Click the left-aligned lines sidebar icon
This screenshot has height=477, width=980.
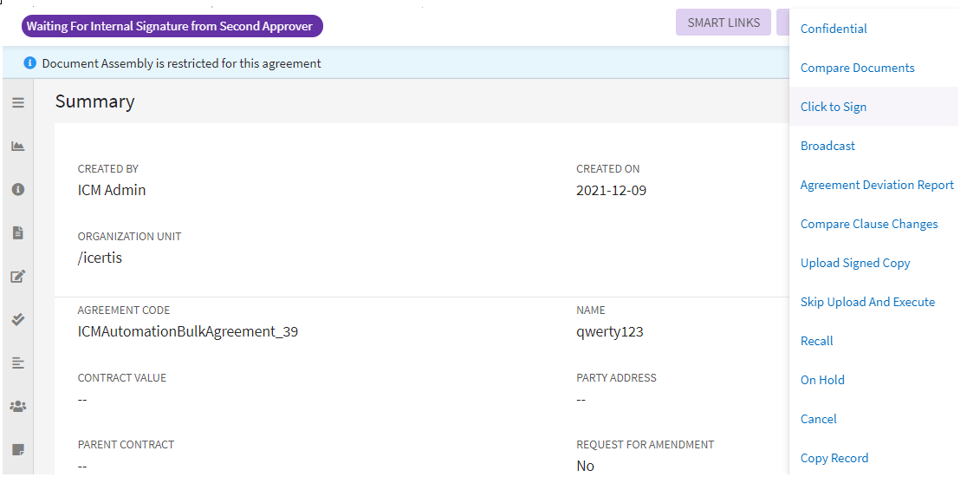(x=17, y=363)
